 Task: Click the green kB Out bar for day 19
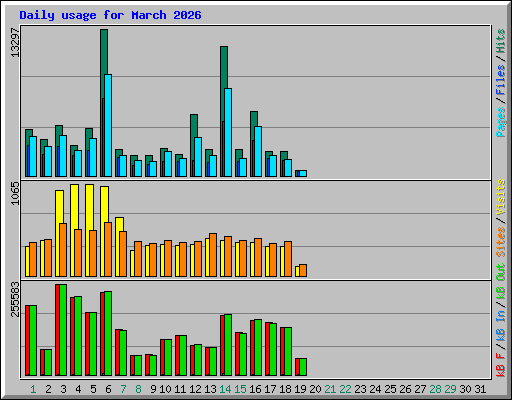click(x=303, y=367)
